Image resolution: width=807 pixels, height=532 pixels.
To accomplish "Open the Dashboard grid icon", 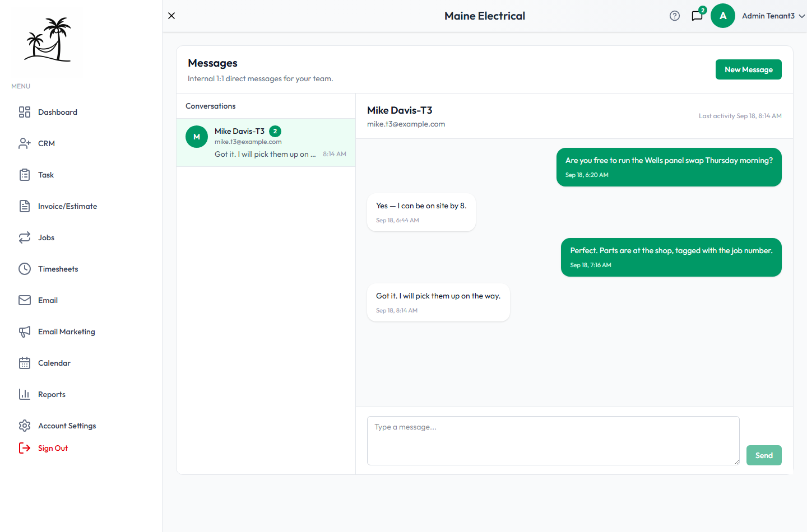I will point(25,112).
